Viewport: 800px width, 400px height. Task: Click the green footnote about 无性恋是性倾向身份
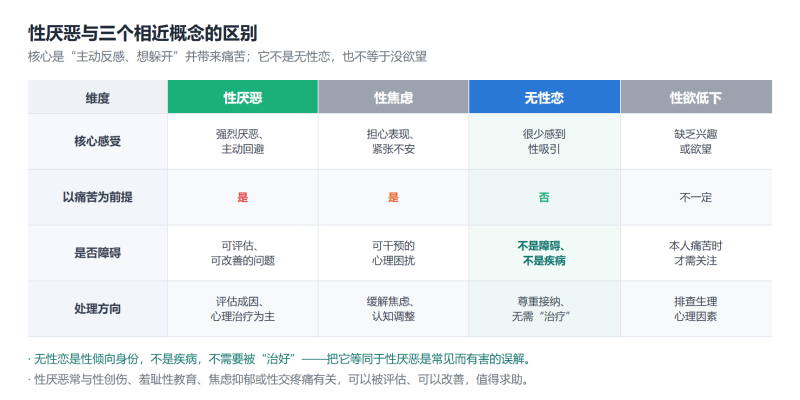pos(280,360)
